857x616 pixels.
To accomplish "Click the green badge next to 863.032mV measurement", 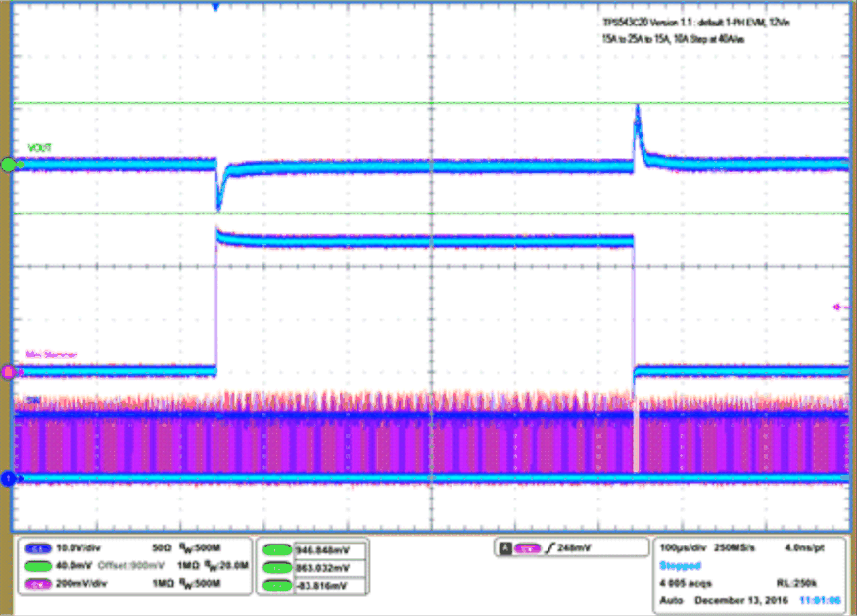I will pyautogui.click(x=279, y=565).
